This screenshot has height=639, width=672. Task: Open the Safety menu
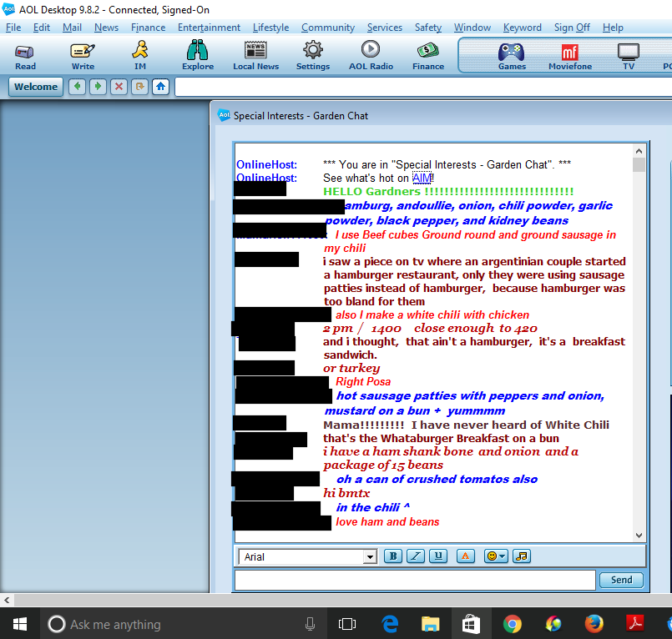click(428, 28)
